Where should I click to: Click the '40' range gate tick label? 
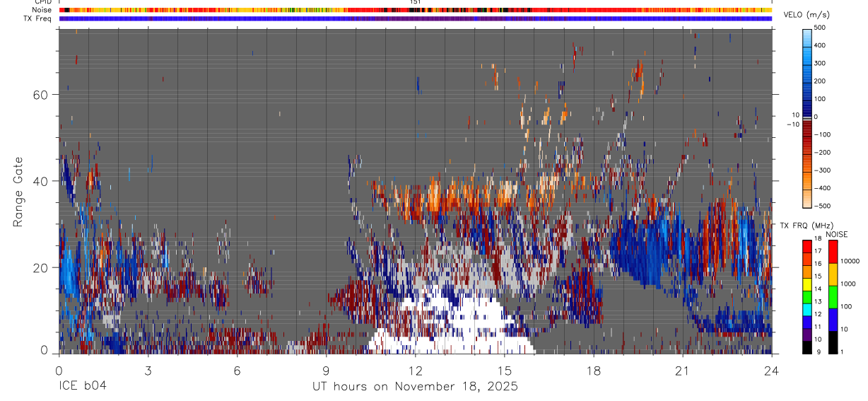pos(40,181)
